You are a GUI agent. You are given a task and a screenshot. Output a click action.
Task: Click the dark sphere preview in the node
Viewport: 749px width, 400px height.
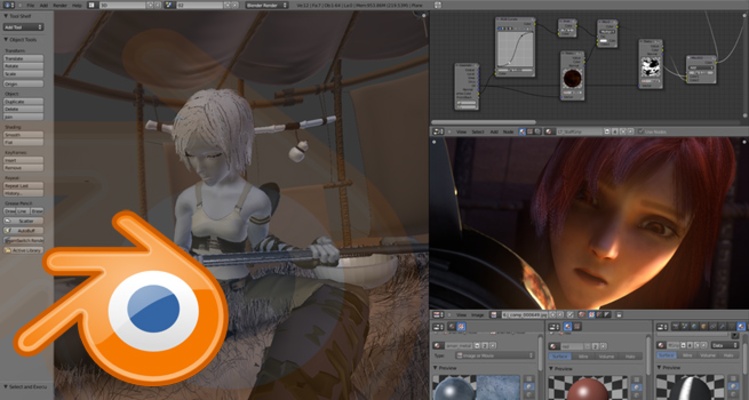(x=572, y=78)
